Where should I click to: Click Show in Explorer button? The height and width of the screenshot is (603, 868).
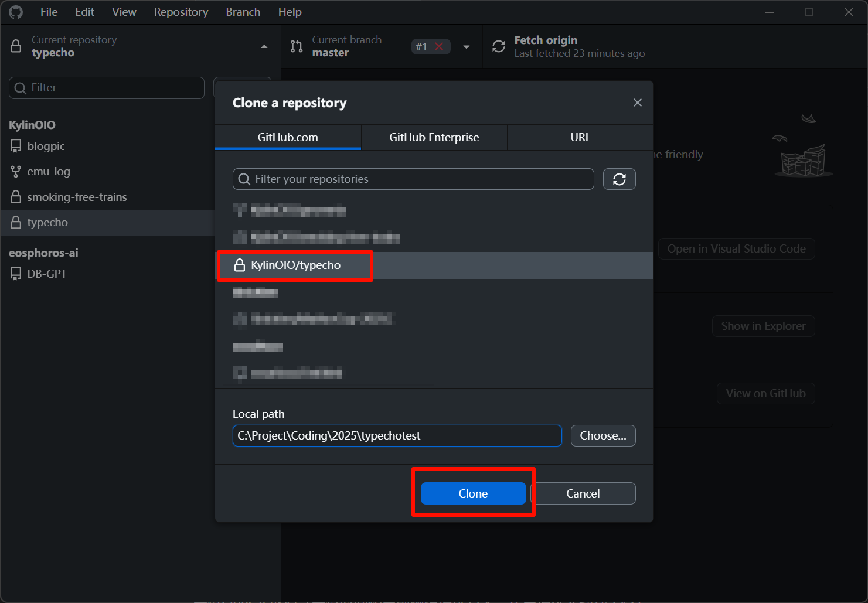pos(764,326)
